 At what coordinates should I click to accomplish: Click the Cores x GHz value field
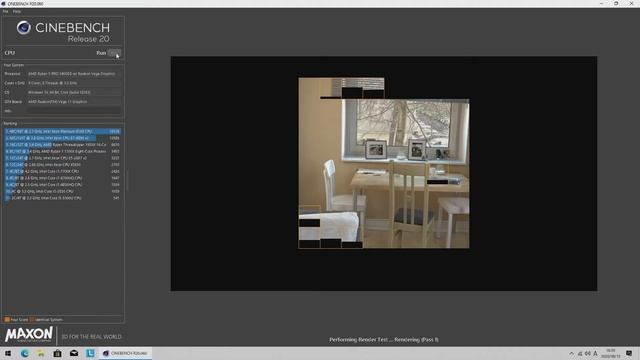[x=74, y=83]
